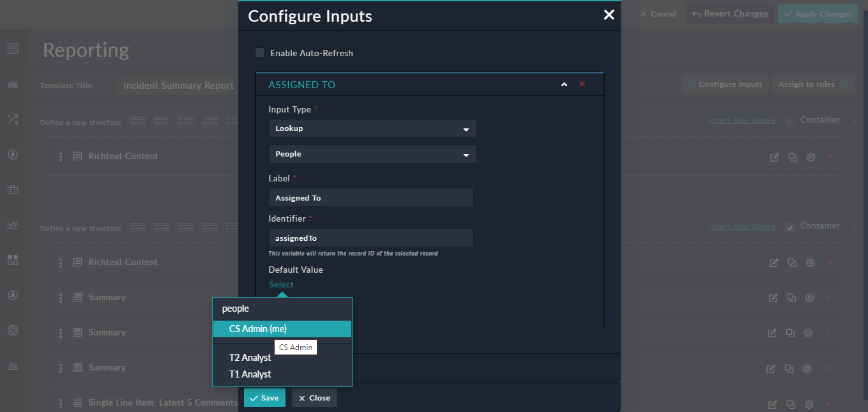Screen dimensions: 868x412
Task: Open the People lookup dropdown
Action: [x=372, y=154]
